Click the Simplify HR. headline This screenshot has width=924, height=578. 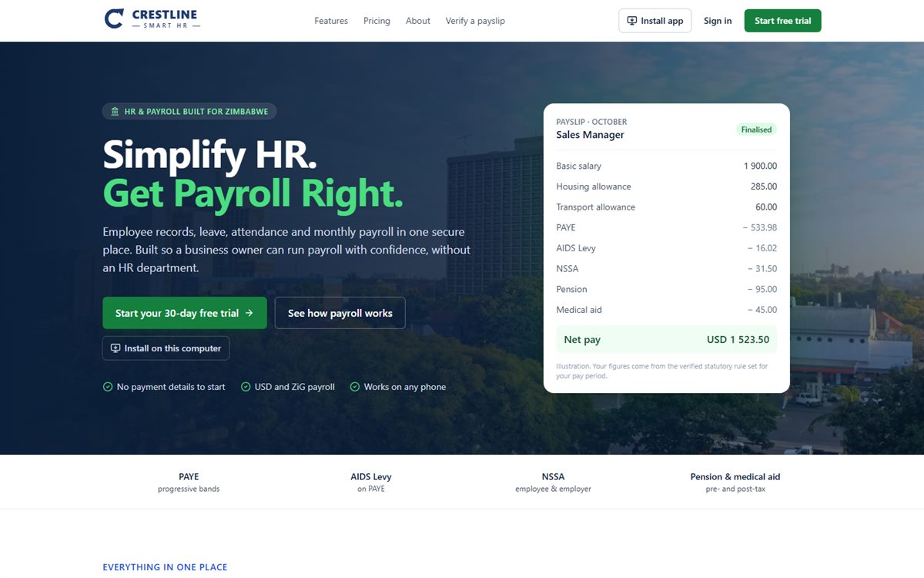pos(209,154)
